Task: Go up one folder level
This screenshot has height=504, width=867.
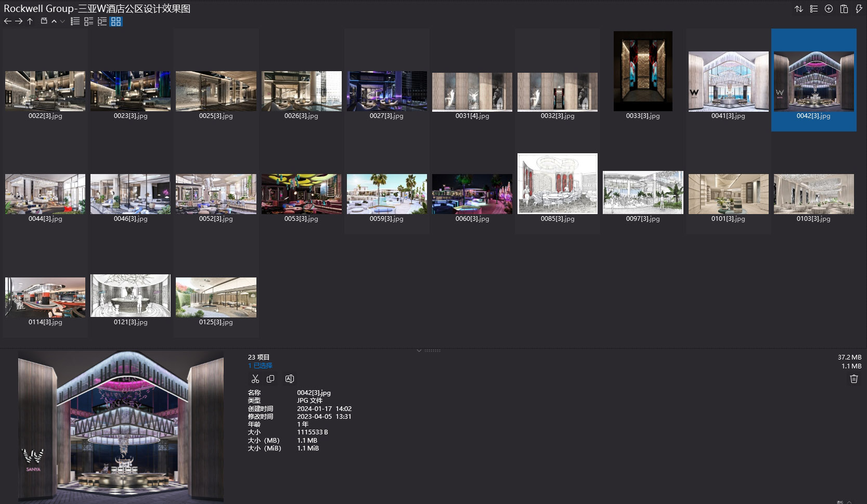Action: coord(30,21)
